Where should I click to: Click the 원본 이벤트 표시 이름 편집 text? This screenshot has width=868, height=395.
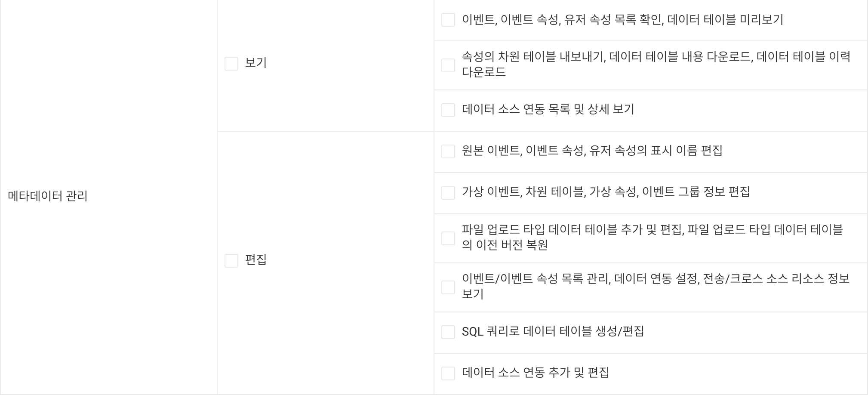coord(592,151)
